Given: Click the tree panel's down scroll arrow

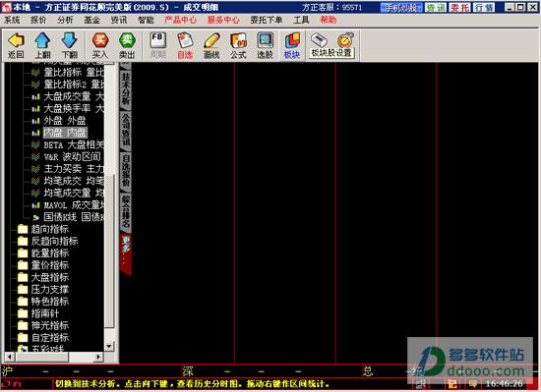Looking at the screenshot, I should 109,346.
